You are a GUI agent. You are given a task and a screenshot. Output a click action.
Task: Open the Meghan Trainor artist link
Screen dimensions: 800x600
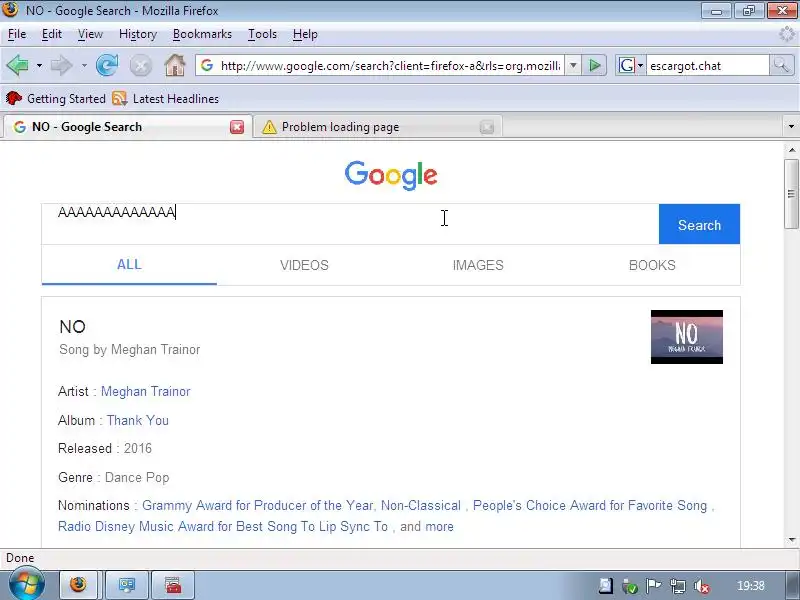click(x=145, y=391)
